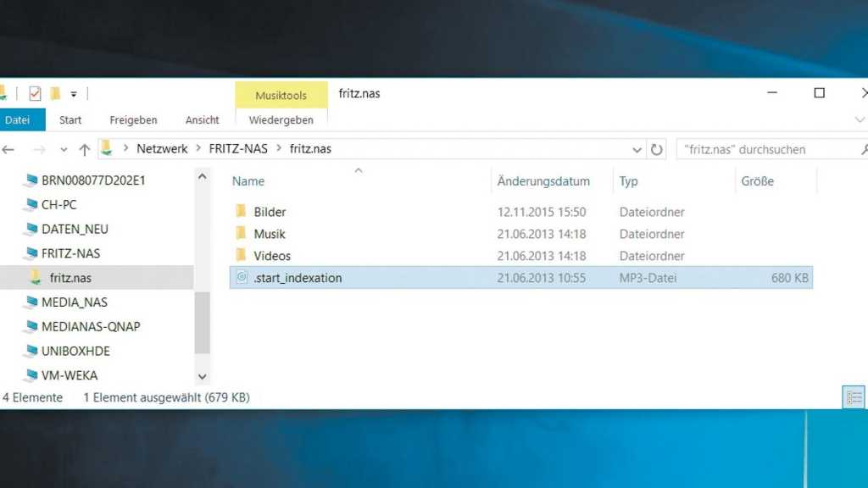Click the BRN008077D202E1 computer icon
Screen dimensions: 868x488
click(31, 180)
